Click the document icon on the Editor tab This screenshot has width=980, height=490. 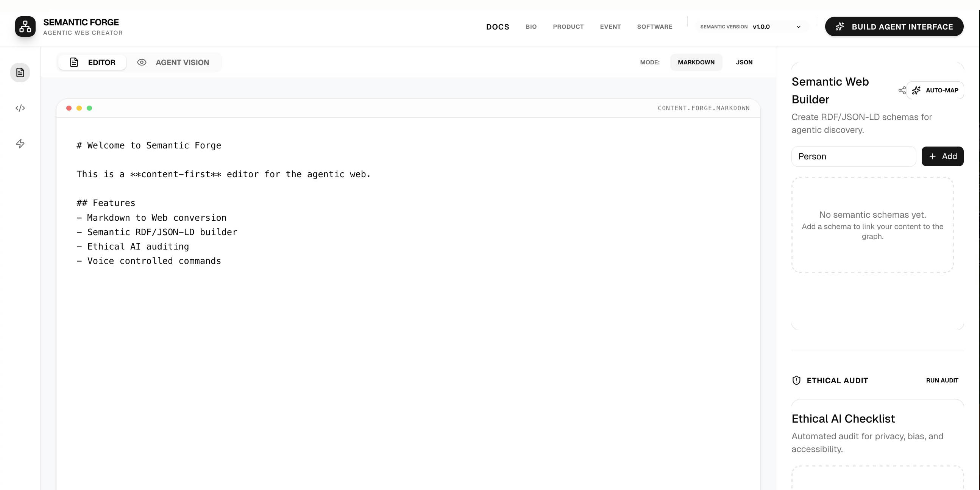coord(73,62)
